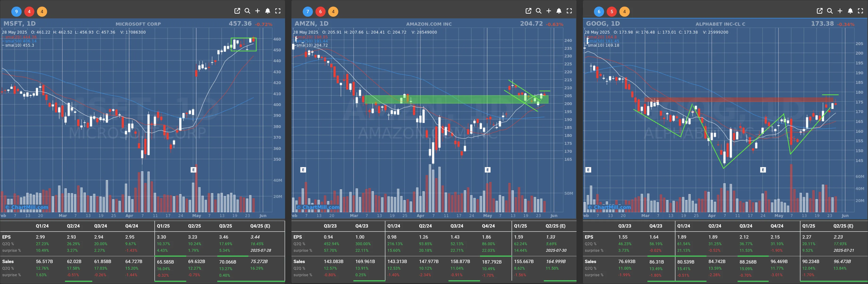The height and width of the screenshot is (284, 868).
Task: Click AMZN Q2/25 (E) column header
Action: click(556, 226)
